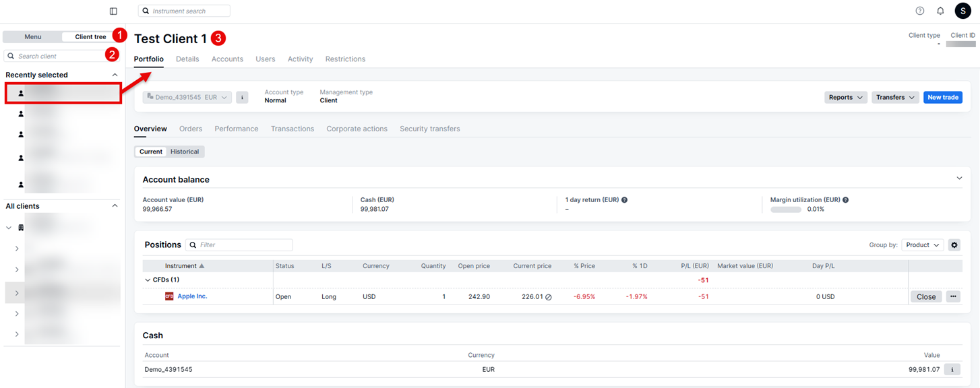The height and width of the screenshot is (388, 980).
Task: Collapse the Account balance section chevron
Action: tap(959, 178)
